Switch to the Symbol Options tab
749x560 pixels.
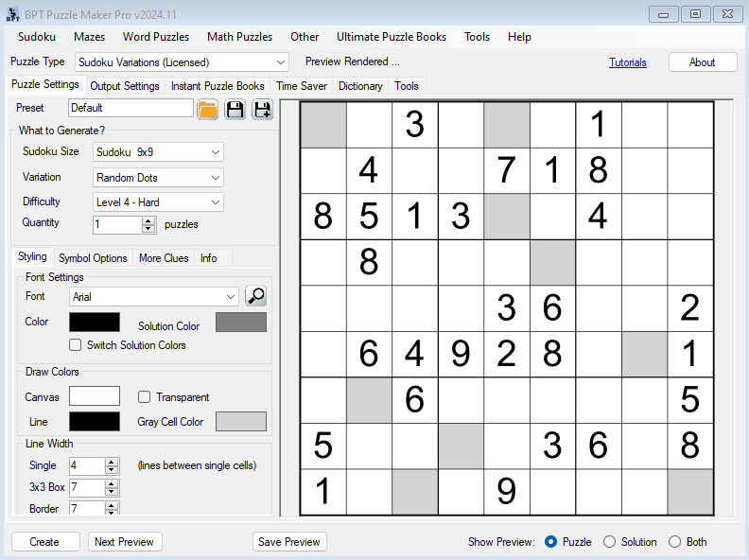(93, 258)
